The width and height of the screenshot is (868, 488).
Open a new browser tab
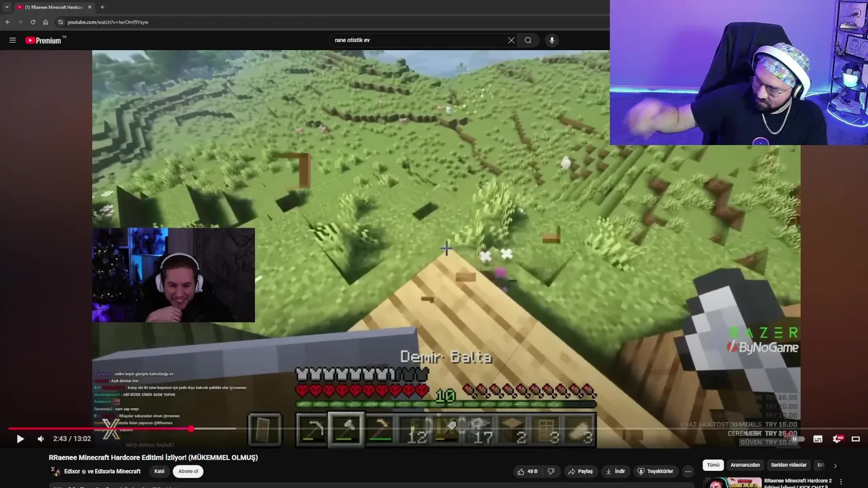tap(102, 7)
